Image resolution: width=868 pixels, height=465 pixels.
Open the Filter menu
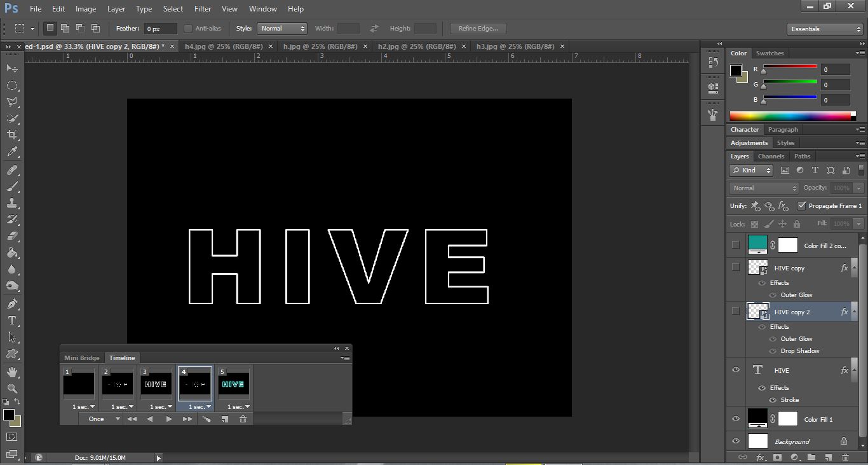coord(203,9)
